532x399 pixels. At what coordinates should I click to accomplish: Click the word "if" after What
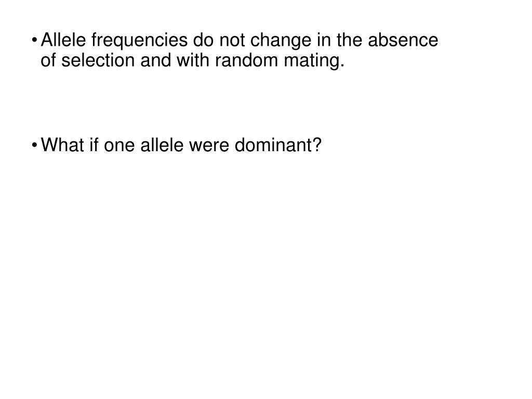[x=94, y=145]
